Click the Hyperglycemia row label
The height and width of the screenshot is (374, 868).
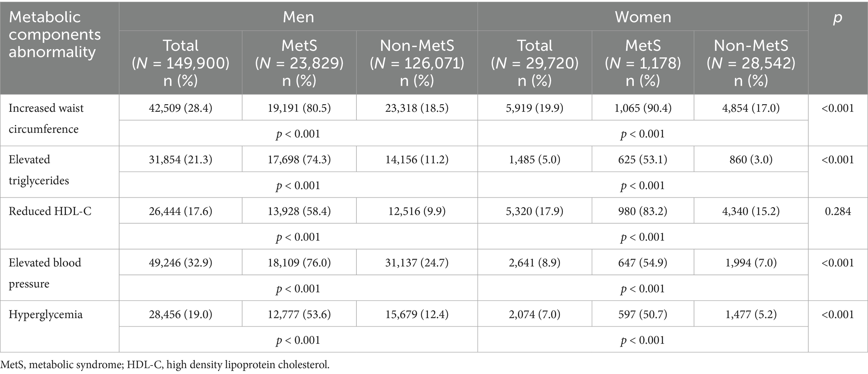click(x=45, y=314)
